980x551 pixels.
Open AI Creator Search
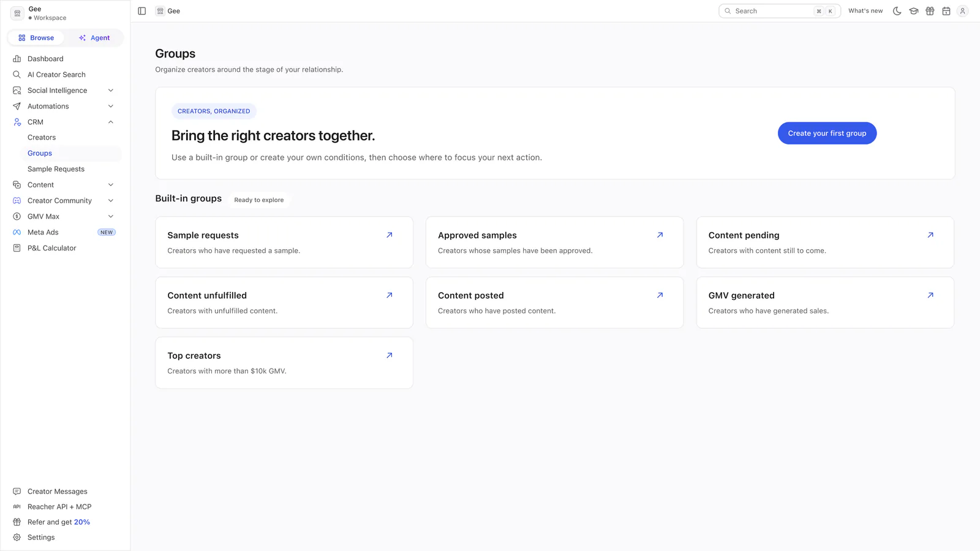(56, 75)
